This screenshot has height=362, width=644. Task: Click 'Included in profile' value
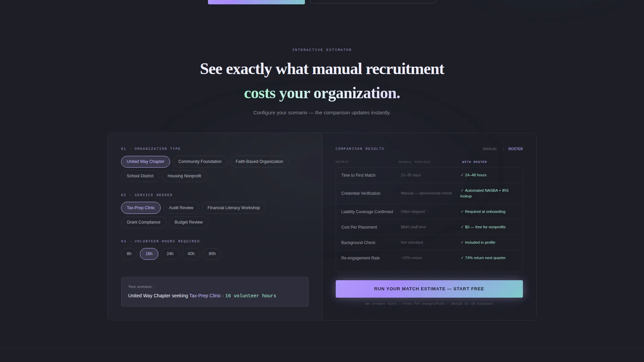478,242
